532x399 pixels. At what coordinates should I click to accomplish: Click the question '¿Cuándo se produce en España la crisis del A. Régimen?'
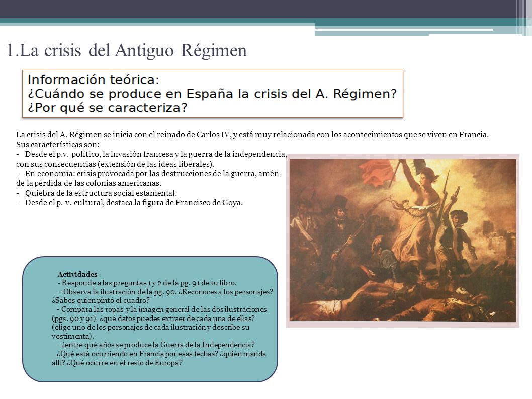(x=212, y=94)
